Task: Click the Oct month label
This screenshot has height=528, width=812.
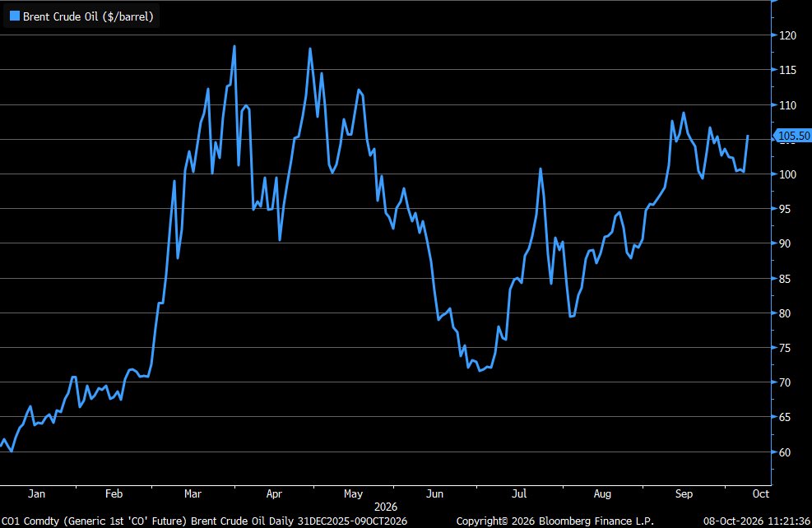Action: (761, 493)
